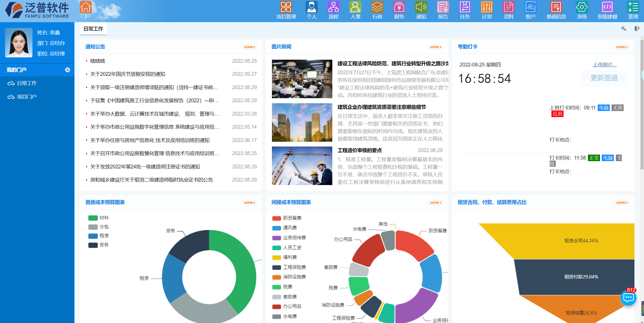Click the key icon at top right
The width and height of the screenshot is (644, 323).
pos(624,29)
